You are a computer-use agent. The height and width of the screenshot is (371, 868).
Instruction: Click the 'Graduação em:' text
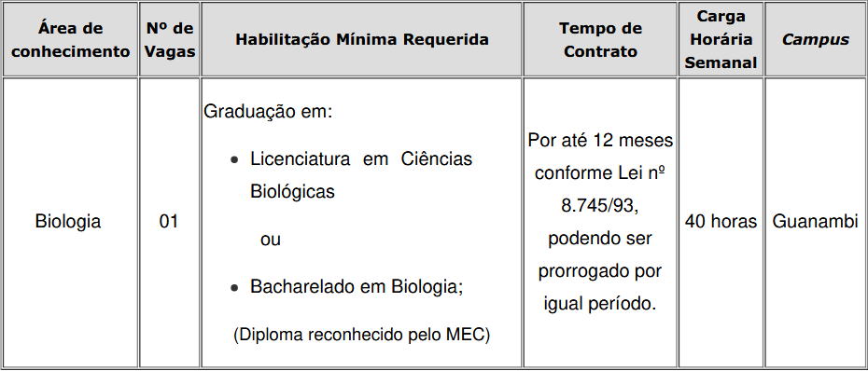pos(268,112)
